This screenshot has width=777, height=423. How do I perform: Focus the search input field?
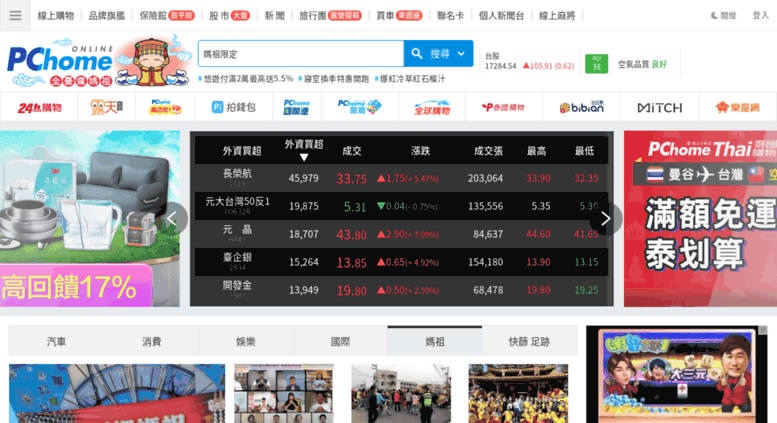click(301, 53)
